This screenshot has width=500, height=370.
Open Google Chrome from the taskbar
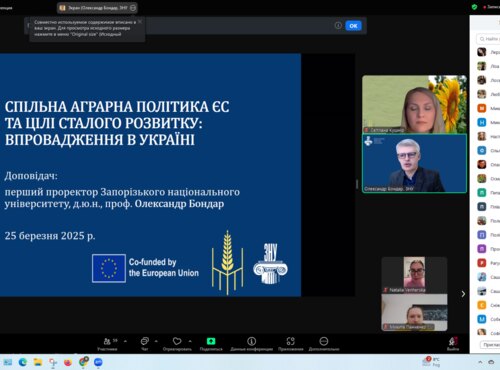(83, 362)
